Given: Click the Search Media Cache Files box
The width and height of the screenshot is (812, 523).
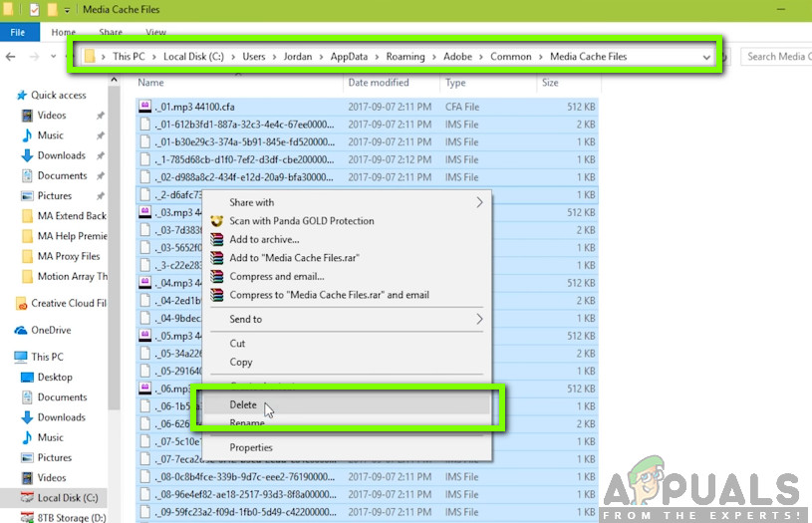Looking at the screenshot, I should pyautogui.click(x=776, y=57).
